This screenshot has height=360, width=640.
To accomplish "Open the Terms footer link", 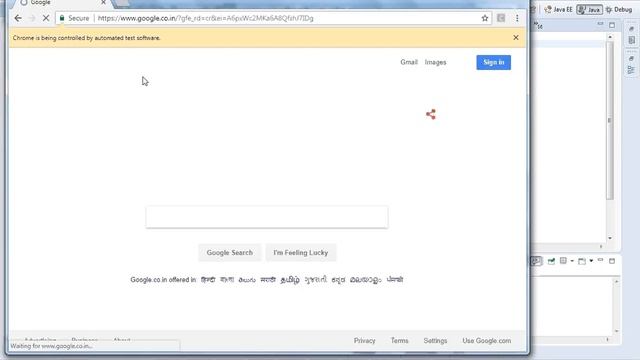I will (x=399, y=340).
